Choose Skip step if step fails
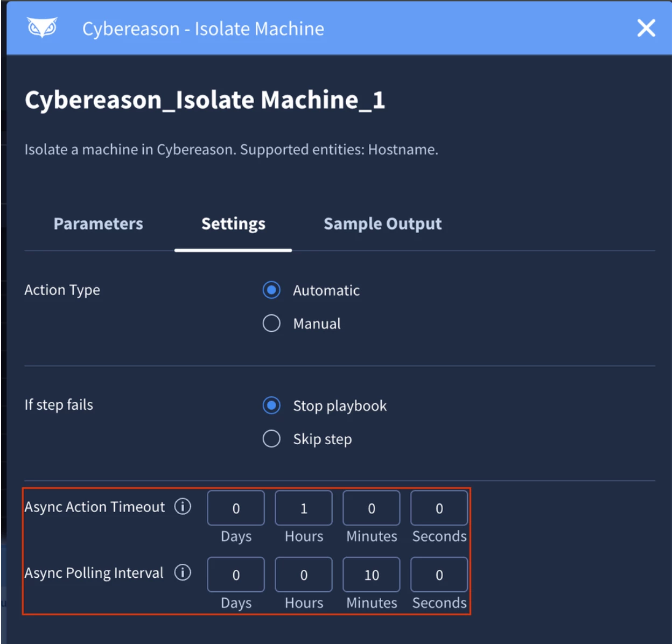 click(x=271, y=439)
